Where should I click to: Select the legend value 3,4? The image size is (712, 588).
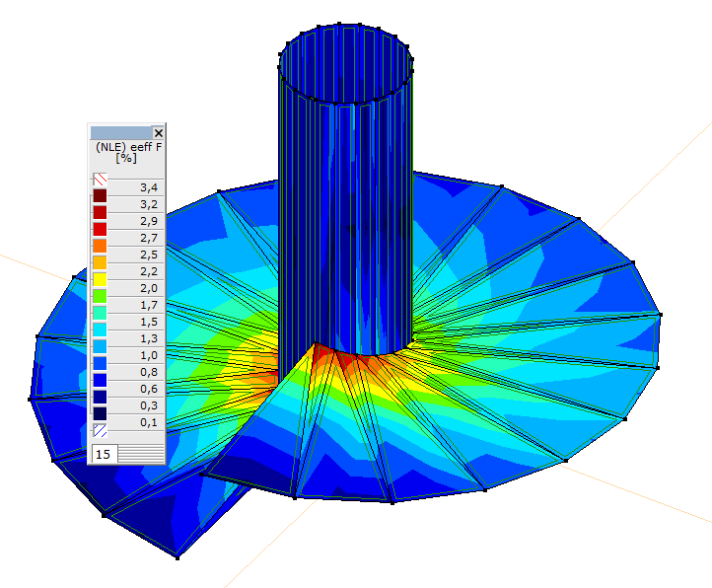click(149, 187)
